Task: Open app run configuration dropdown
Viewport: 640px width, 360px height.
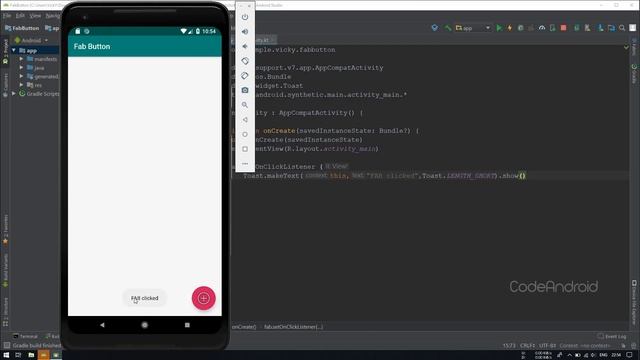Action: pyautogui.click(x=473, y=28)
